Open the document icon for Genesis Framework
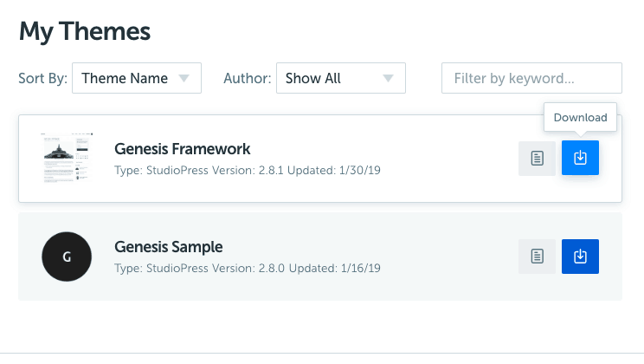This screenshot has width=644, height=364. (x=537, y=159)
